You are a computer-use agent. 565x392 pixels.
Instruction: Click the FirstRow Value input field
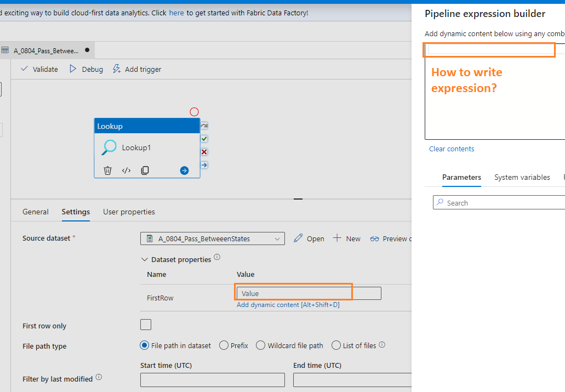point(293,293)
